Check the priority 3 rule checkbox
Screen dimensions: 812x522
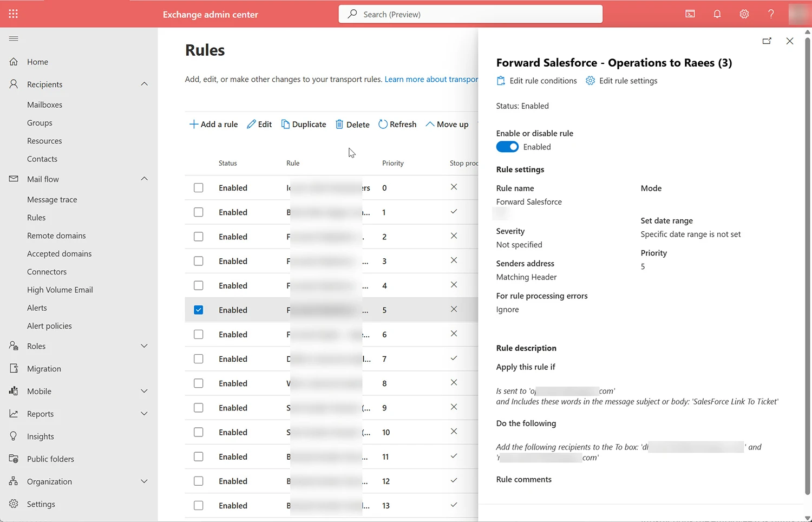199,261
